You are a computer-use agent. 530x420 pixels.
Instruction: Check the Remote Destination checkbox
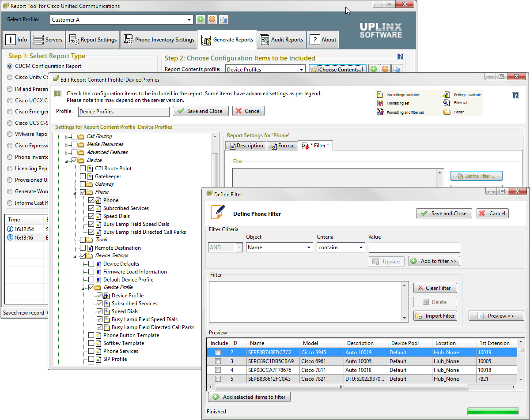pyautogui.click(x=83, y=248)
